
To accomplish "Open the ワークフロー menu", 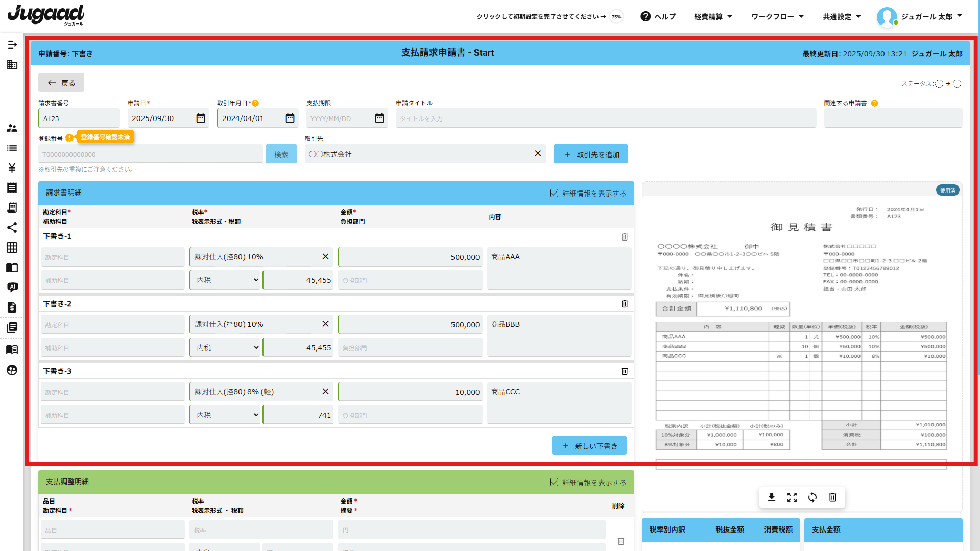I will click(777, 17).
